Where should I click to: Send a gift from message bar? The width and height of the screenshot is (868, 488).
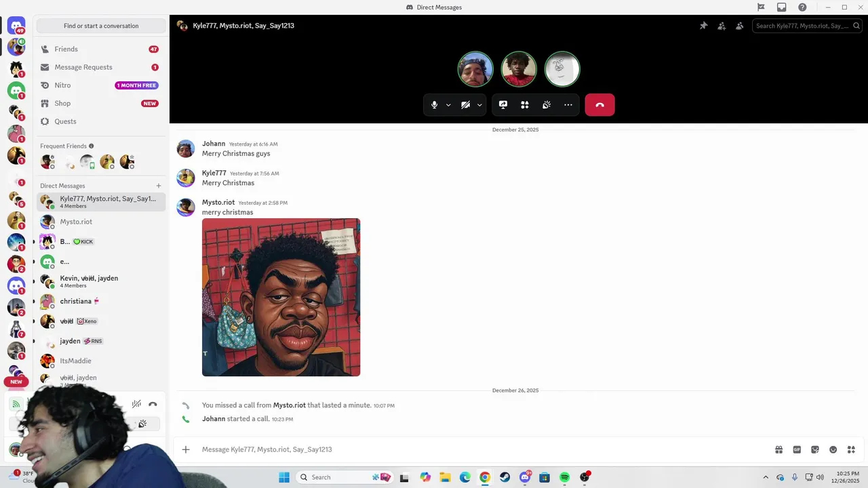click(779, 449)
